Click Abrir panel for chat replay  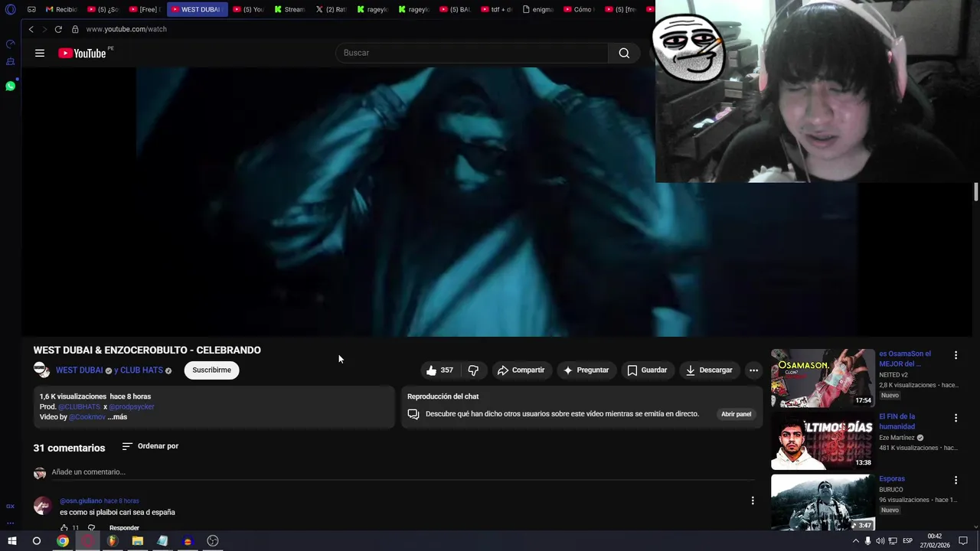[736, 414]
